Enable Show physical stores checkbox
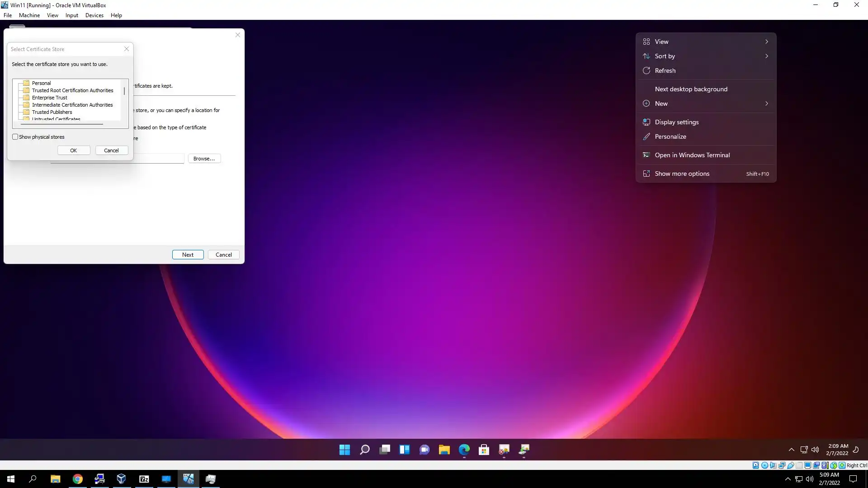Image resolution: width=868 pixels, height=488 pixels. click(15, 137)
